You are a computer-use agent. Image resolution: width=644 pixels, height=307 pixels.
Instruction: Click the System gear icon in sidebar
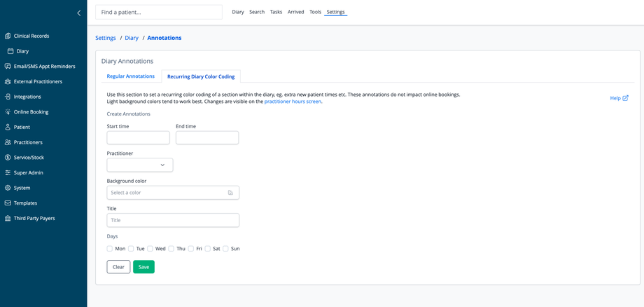tap(8, 188)
